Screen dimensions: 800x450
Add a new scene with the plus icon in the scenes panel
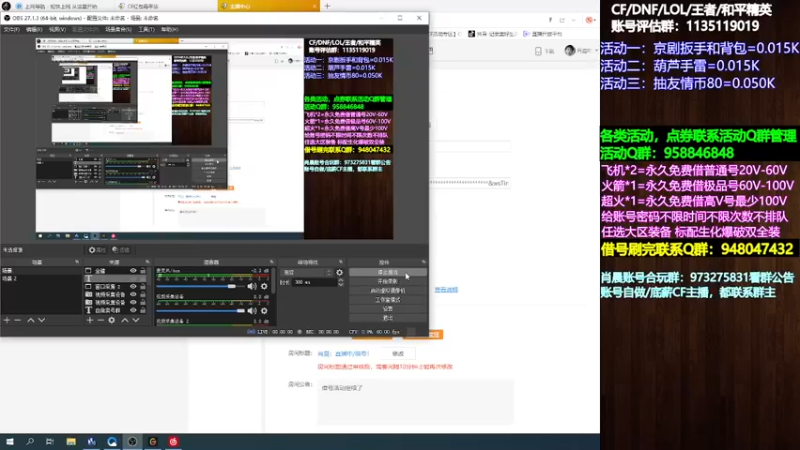[7, 320]
